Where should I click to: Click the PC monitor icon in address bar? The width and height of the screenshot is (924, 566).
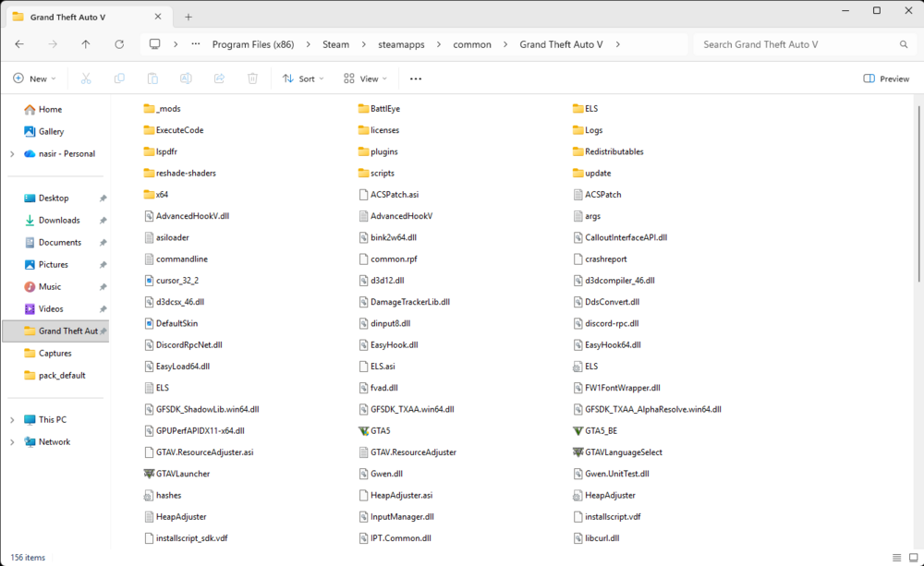(154, 44)
